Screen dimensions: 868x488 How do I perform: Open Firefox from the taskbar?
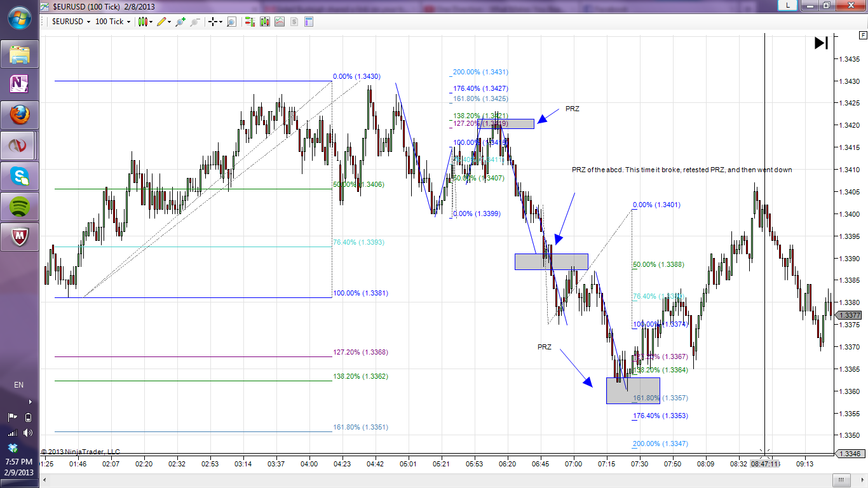pyautogui.click(x=19, y=115)
